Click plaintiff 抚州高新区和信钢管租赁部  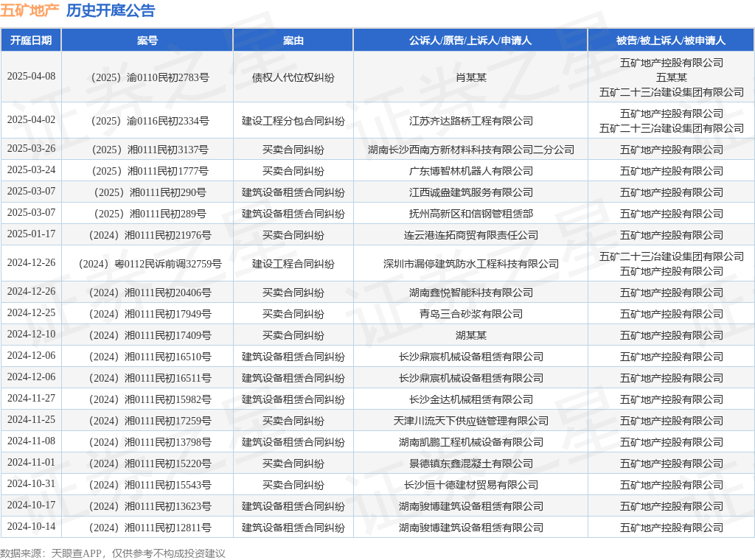471,214
